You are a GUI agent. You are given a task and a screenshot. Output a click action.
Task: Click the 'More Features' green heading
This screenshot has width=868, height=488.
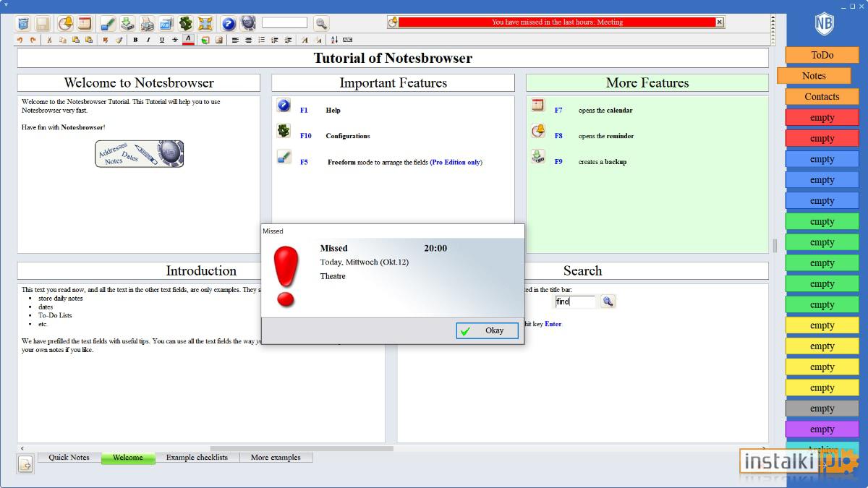[647, 83]
